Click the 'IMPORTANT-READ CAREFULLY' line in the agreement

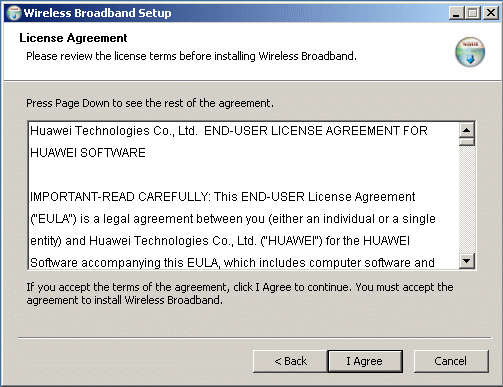point(222,197)
